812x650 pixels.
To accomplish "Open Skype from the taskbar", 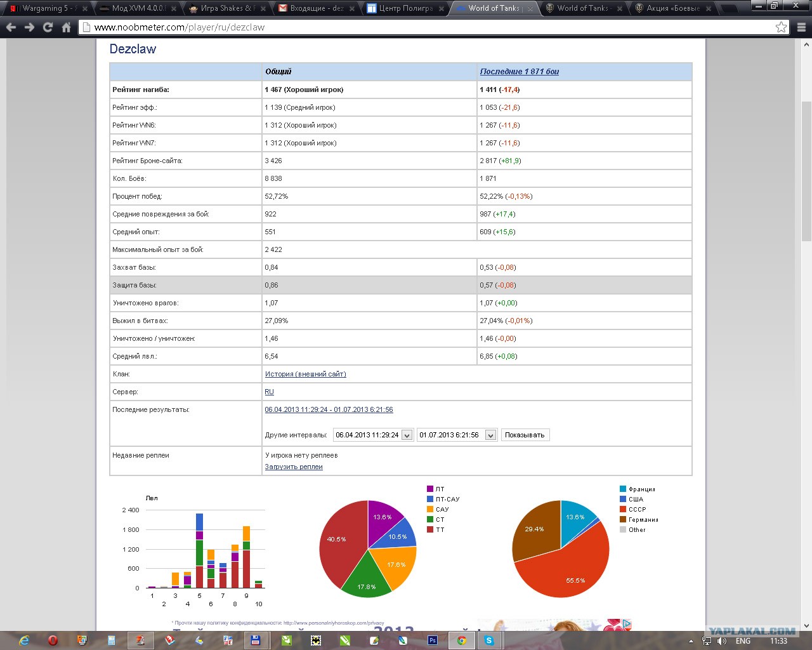I will pyautogui.click(x=488, y=640).
